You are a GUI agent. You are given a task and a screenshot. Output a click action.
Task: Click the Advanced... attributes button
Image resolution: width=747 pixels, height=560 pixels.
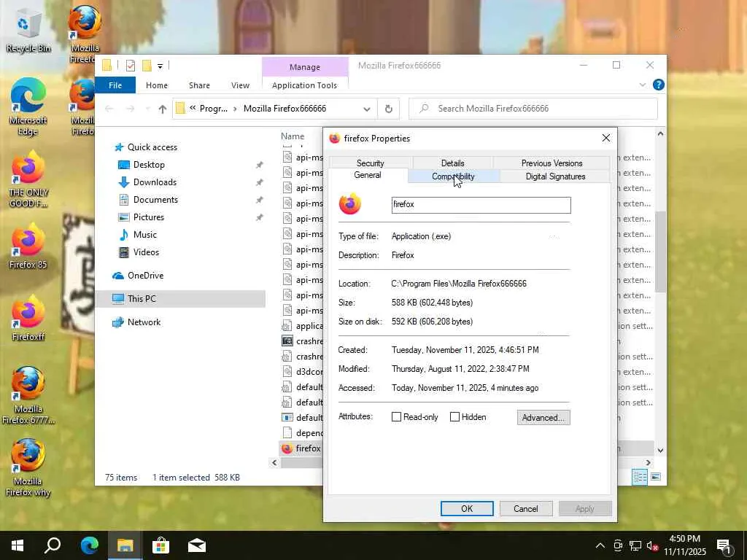coord(543,418)
